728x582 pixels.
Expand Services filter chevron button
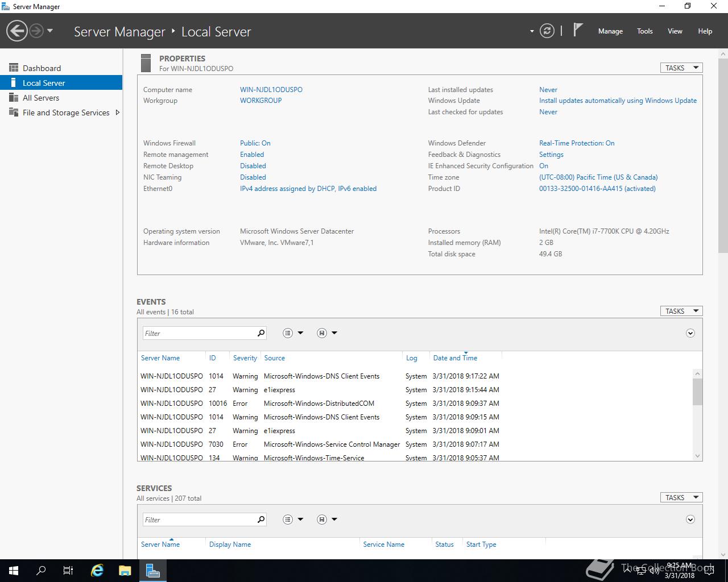pyautogui.click(x=690, y=519)
